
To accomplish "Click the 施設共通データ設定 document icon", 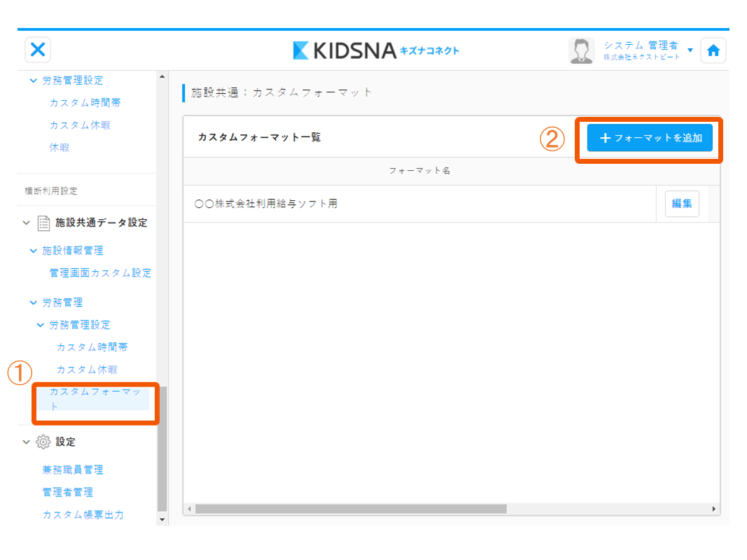I will click(x=43, y=223).
